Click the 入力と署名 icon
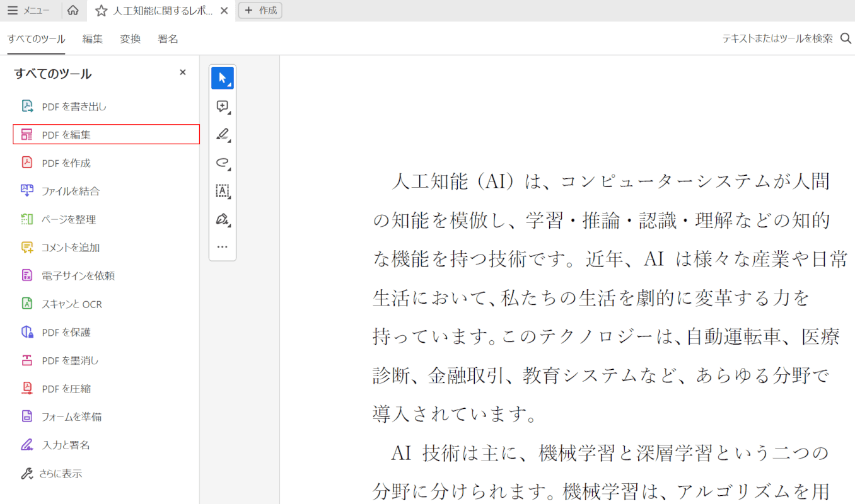The image size is (855, 504). click(x=27, y=445)
